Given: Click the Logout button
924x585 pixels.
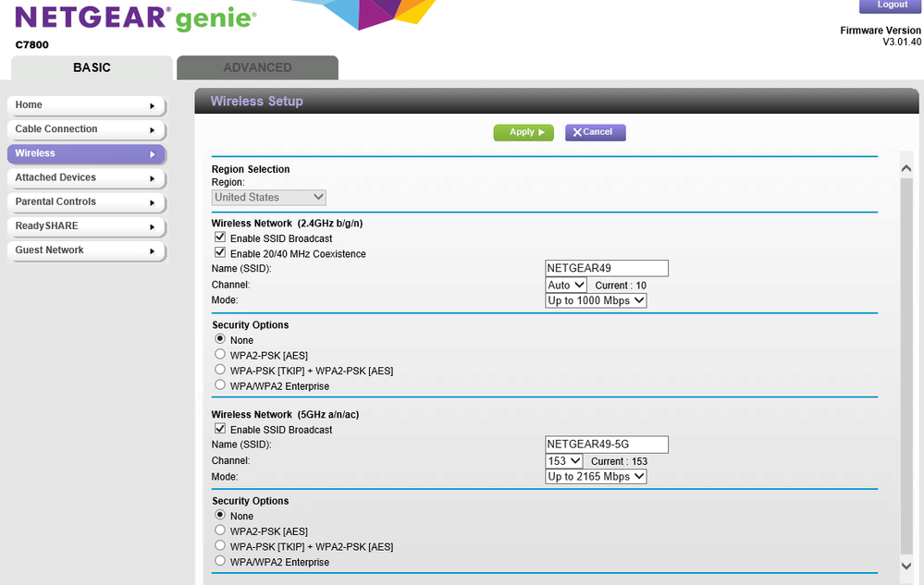Looking at the screenshot, I should click(x=892, y=6).
